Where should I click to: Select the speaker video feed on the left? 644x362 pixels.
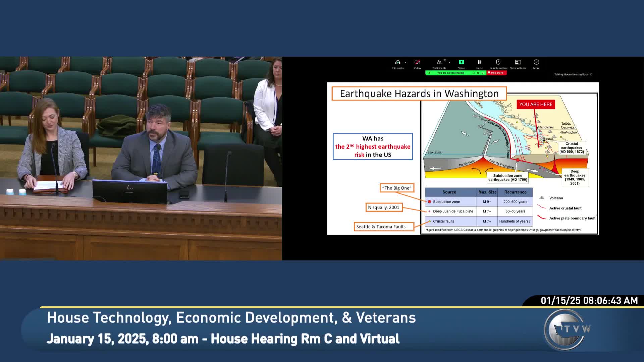tap(141, 158)
